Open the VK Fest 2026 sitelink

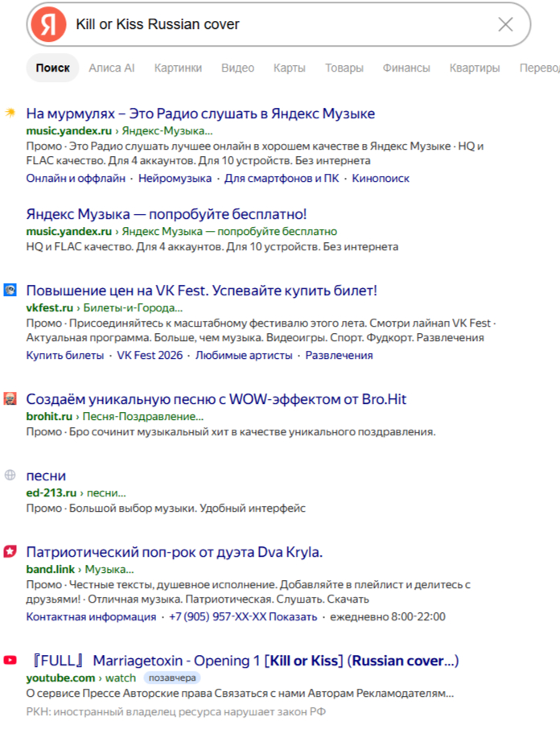click(x=150, y=356)
